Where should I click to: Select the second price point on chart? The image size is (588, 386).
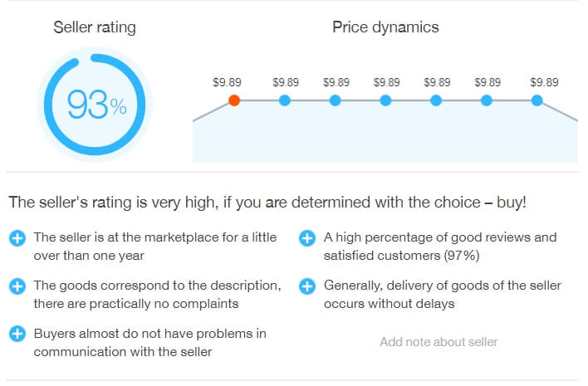(285, 100)
